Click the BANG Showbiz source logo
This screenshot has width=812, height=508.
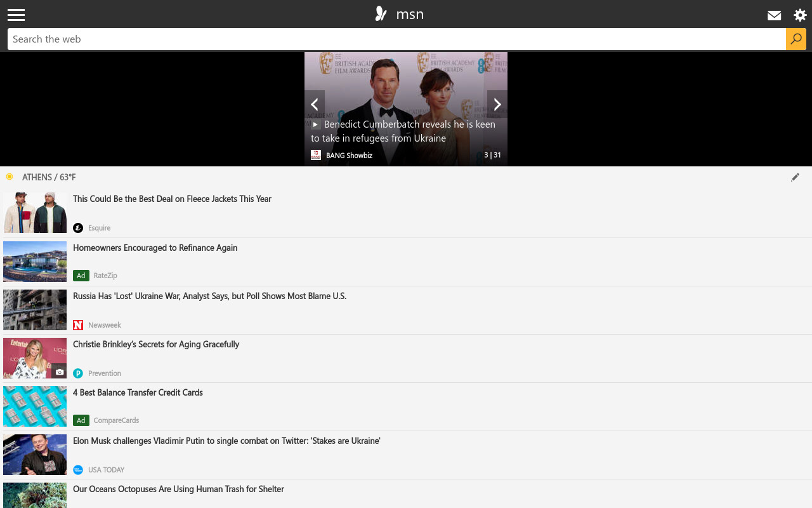click(x=316, y=155)
